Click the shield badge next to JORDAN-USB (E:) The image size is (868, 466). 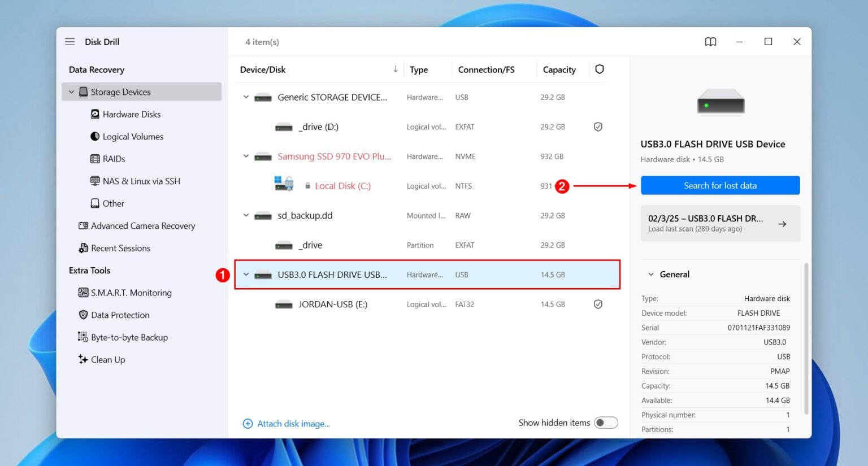[597, 304]
